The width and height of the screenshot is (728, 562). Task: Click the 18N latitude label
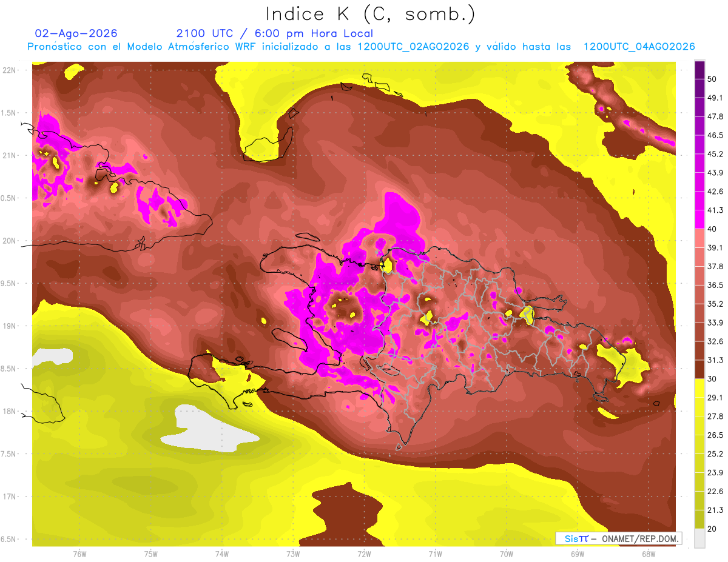[x=9, y=411]
